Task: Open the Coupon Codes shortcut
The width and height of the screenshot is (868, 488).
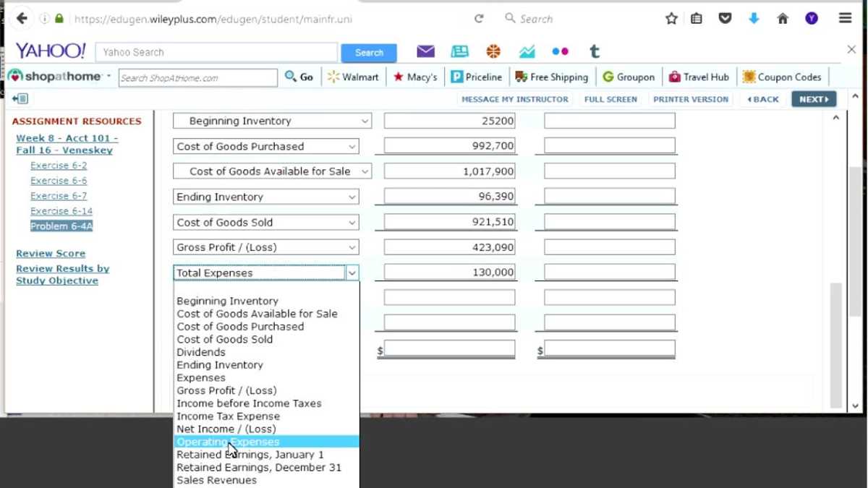Action: (x=782, y=77)
